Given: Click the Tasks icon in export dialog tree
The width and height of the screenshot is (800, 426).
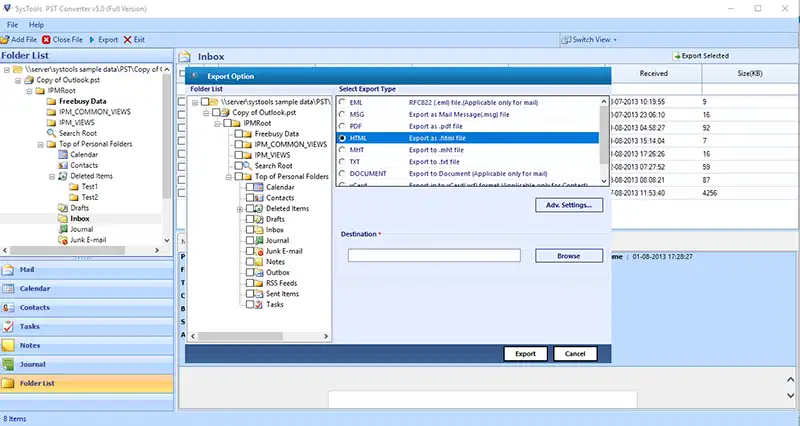Looking at the screenshot, I should (259, 305).
